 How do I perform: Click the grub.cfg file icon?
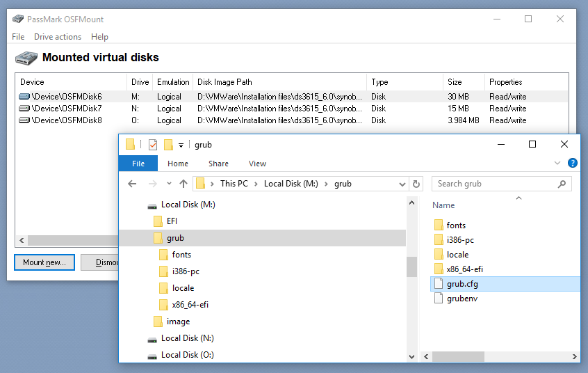[x=439, y=284]
